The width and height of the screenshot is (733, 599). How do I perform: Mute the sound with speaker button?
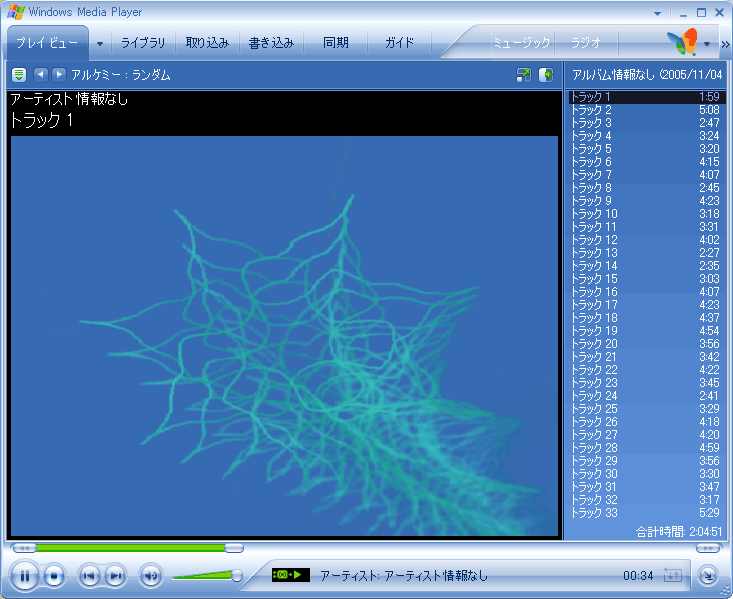point(151,576)
